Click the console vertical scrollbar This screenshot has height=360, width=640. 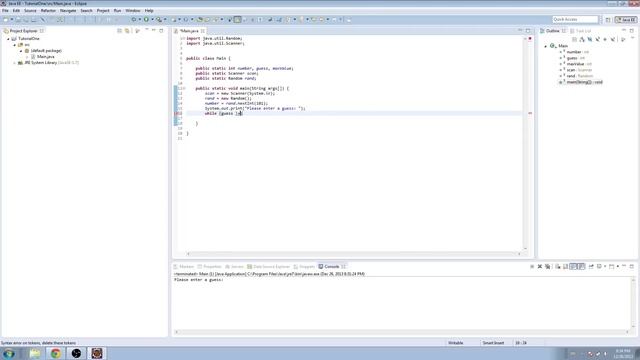point(633,303)
